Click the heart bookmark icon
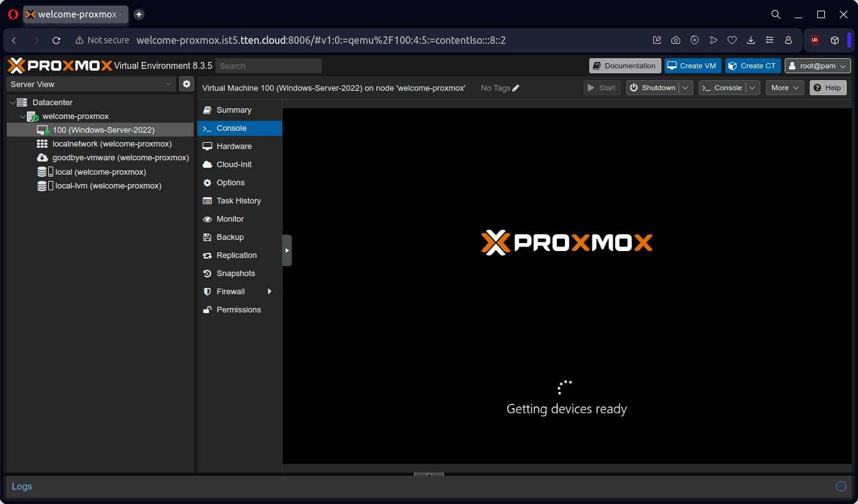858x504 pixels. point(732,40)
